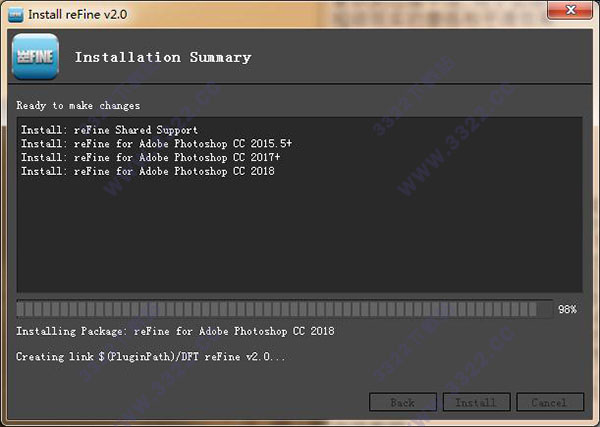The width and height of the screenshot is (600, 427).
Task: Click the small reFine icon in title bar
Action: pos(15,15)
